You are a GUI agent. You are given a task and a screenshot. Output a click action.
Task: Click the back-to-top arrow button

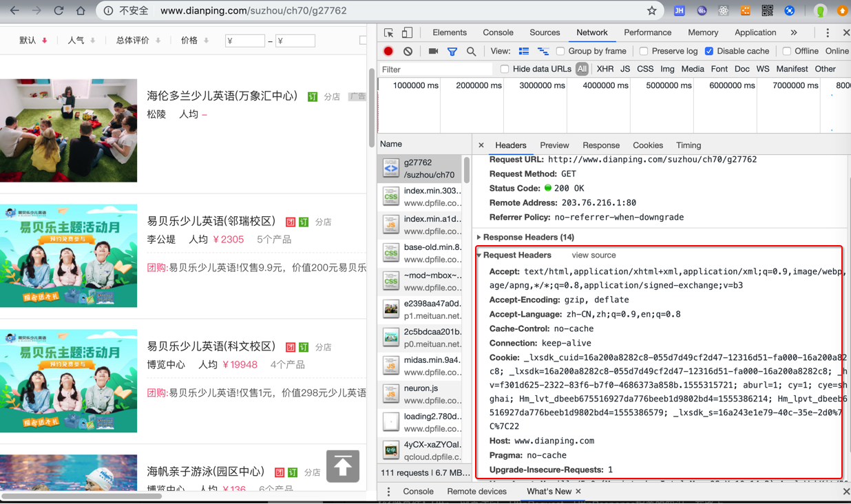click(343, 467)
